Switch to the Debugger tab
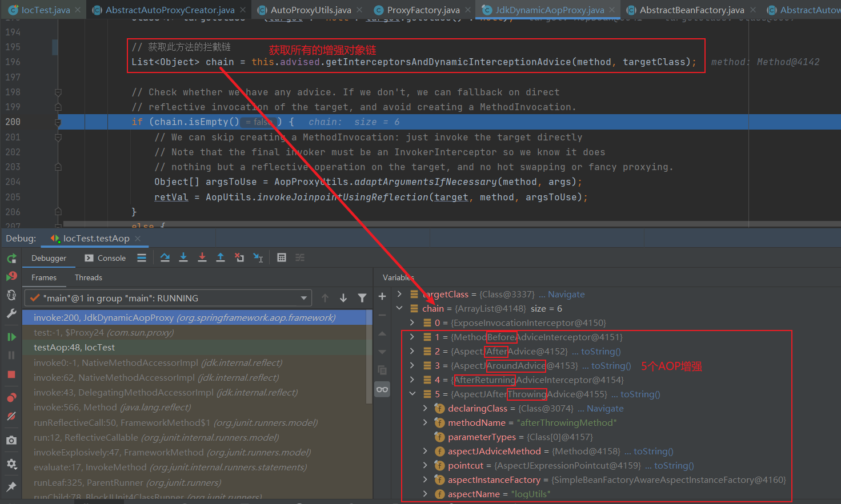This screenshot has height=504, width=841. tap(49, 258)
